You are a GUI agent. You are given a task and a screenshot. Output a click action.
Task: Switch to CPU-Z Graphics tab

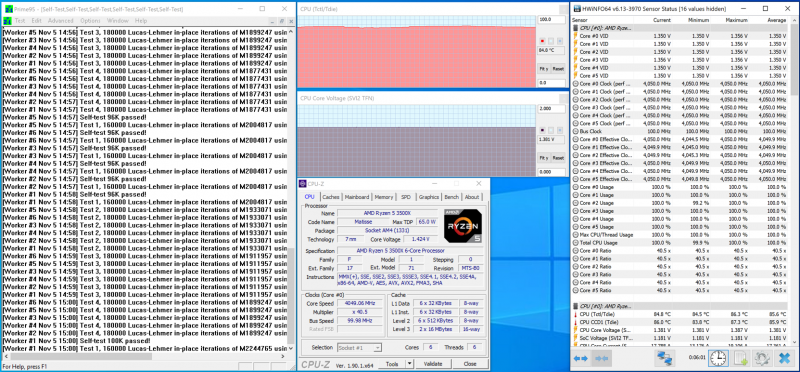[x=429, y=197]
